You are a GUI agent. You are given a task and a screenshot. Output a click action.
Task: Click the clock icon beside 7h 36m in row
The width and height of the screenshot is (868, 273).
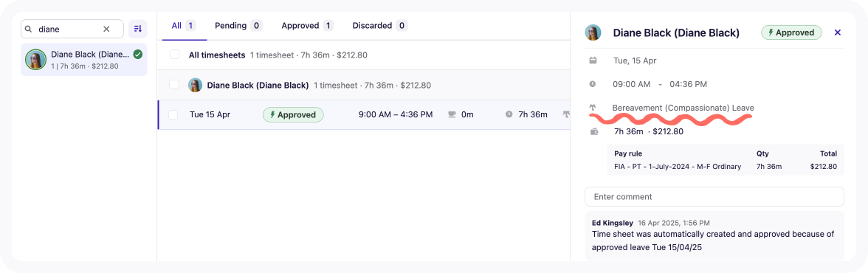[509, 114]
